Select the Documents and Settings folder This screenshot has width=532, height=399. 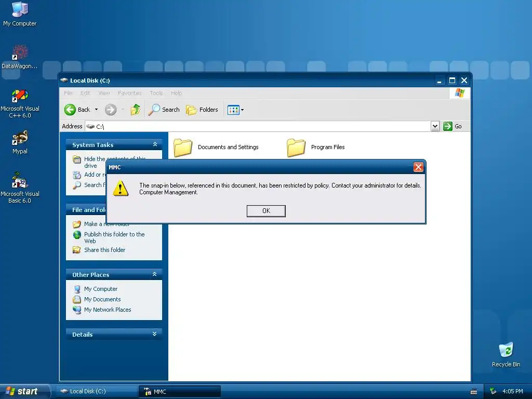point(216,147)
